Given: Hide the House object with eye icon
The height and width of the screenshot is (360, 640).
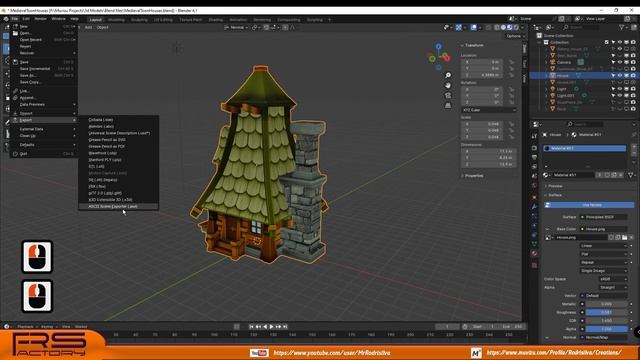Looking at the screenshot, I should pos(620,76).
